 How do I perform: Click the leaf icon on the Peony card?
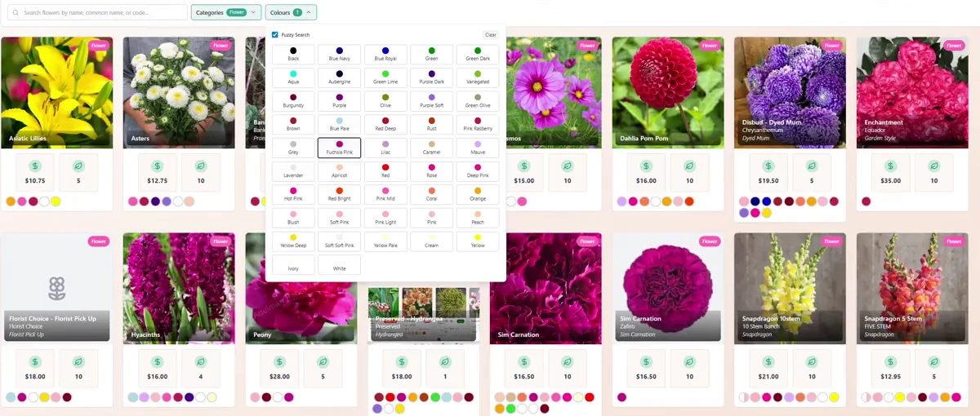tap(323, 361)
